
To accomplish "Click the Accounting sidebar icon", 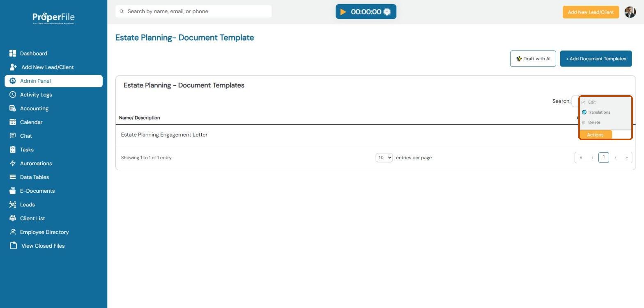I will click(x=13, y=108).
